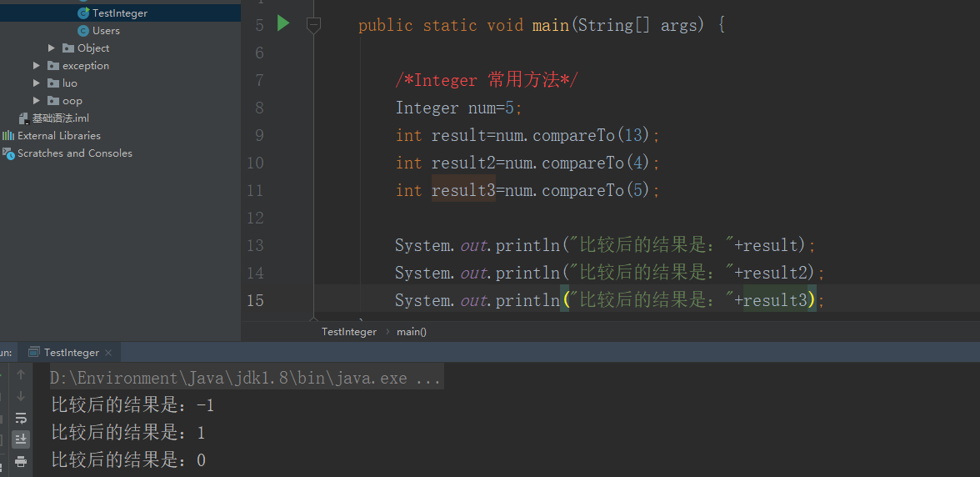Click the green Run gutter arrow
This screenshot has height=477, width=980.
[x=283, y=24]
